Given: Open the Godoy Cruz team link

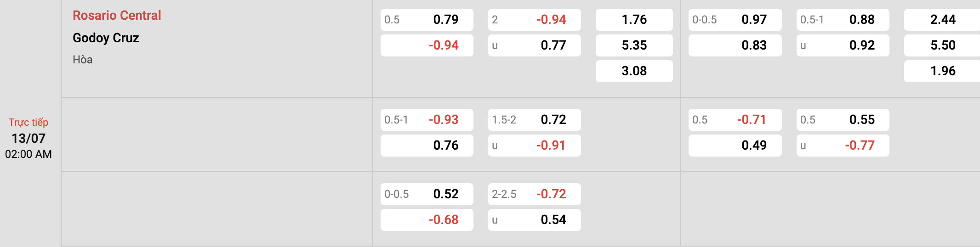Looking at the screenshot, I should click(106, 38).
